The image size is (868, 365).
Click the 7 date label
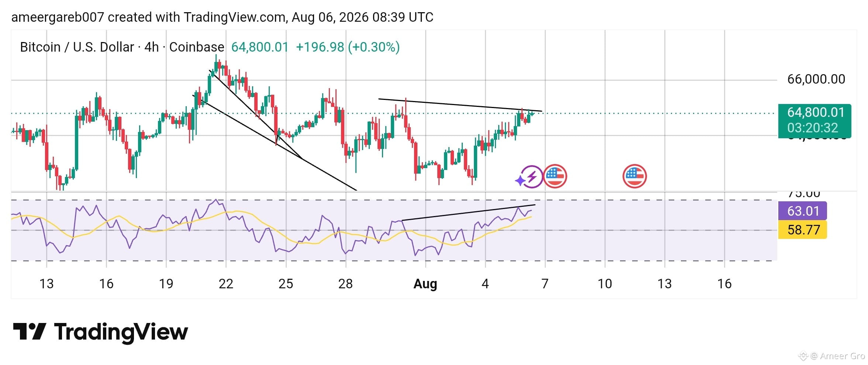545,284
